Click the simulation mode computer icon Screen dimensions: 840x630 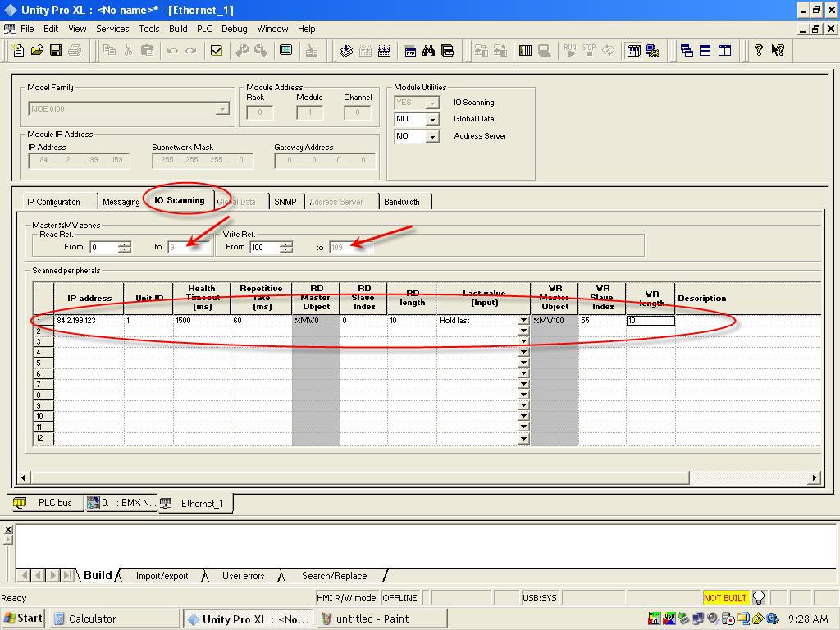[652, 50]
